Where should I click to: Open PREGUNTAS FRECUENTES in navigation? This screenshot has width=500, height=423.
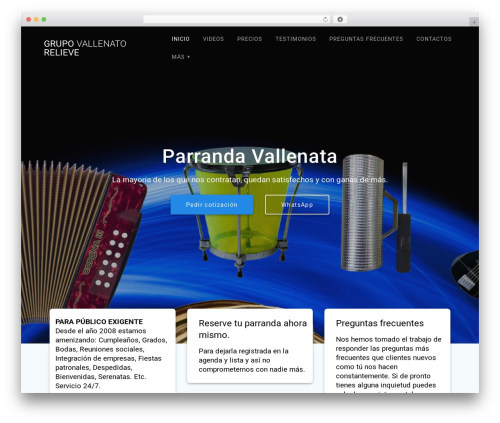[x=366, y=39]
